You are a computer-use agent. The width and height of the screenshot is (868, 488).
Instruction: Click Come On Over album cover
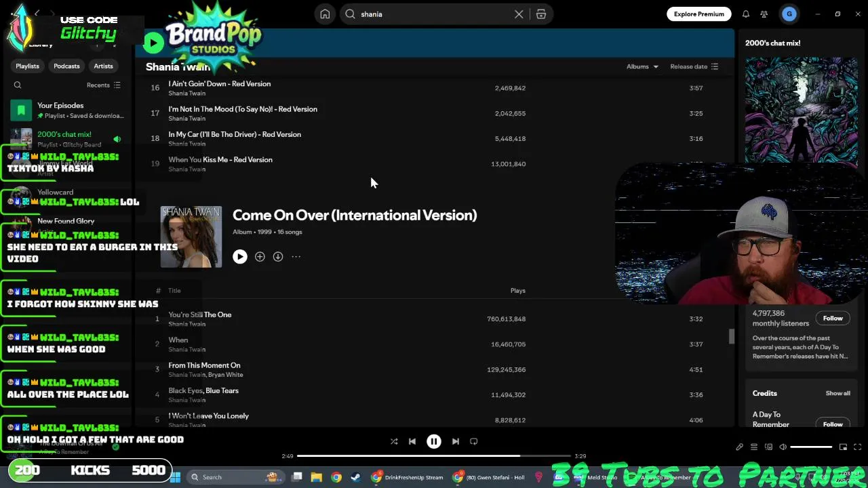pyautogui.click(x=191, y=237)
